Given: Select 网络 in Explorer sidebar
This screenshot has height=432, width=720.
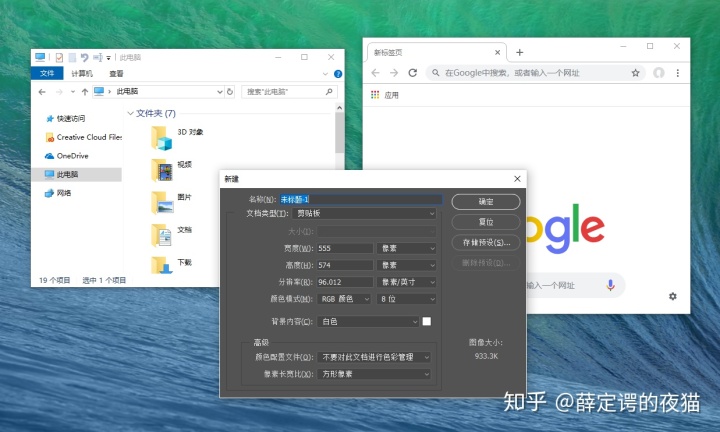Looking at the screenshot, I should [x=58, y=193].
